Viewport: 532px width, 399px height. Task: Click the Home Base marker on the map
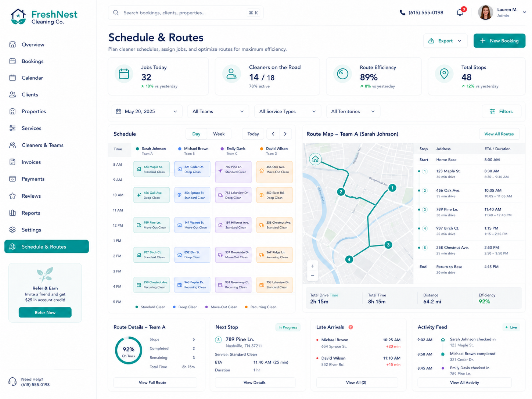click(x=315, y=159)
